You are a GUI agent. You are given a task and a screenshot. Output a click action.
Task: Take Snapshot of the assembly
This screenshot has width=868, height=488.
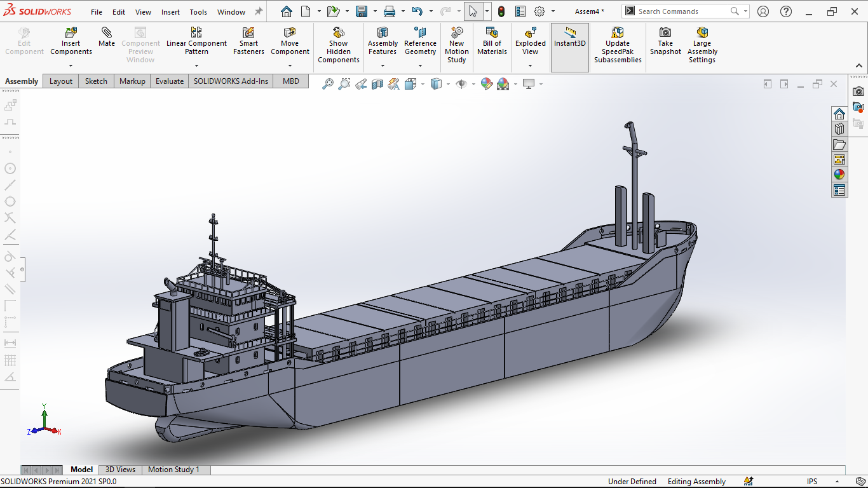point(665,41)
